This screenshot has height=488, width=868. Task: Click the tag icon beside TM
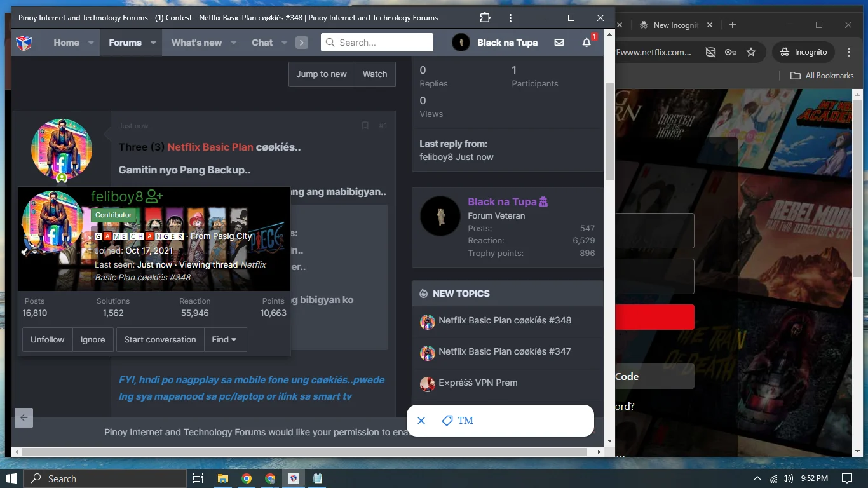coord(447,421)
